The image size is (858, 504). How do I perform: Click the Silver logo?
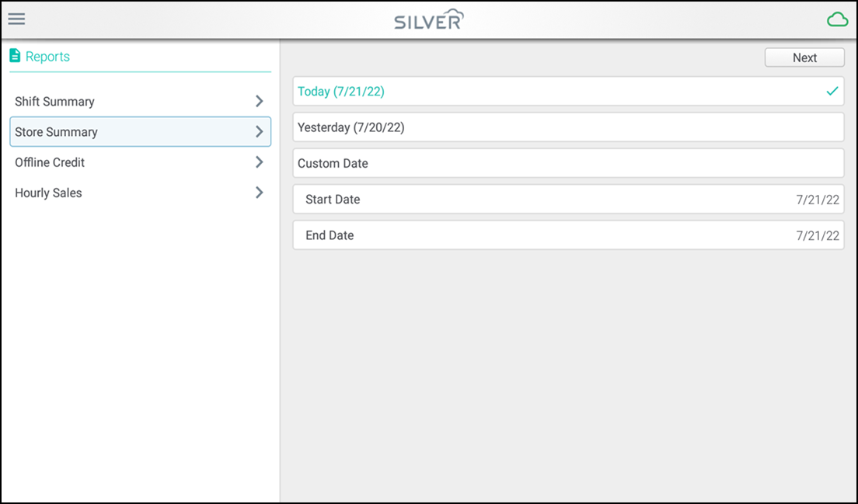tap(429, 19)
